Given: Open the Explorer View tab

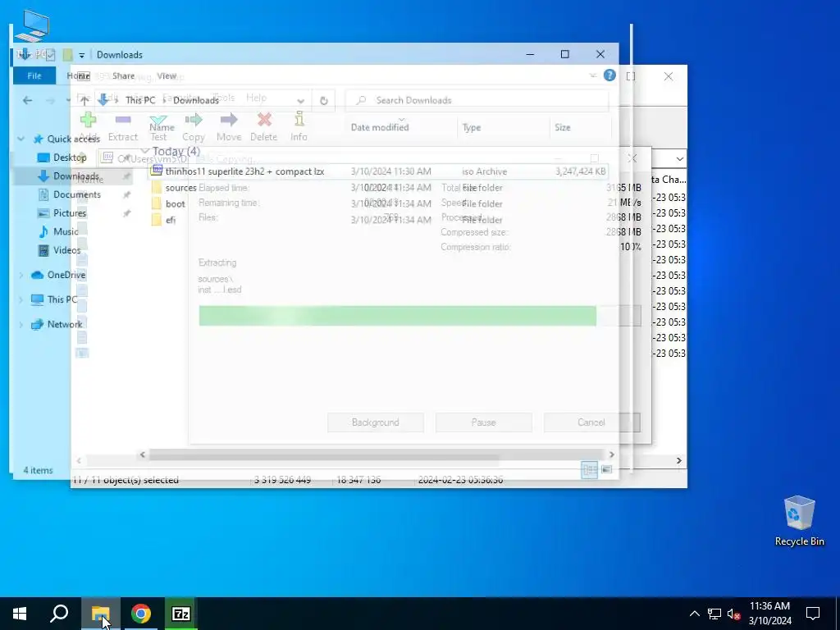Looking at the screenshot, I should click(167, 75).
